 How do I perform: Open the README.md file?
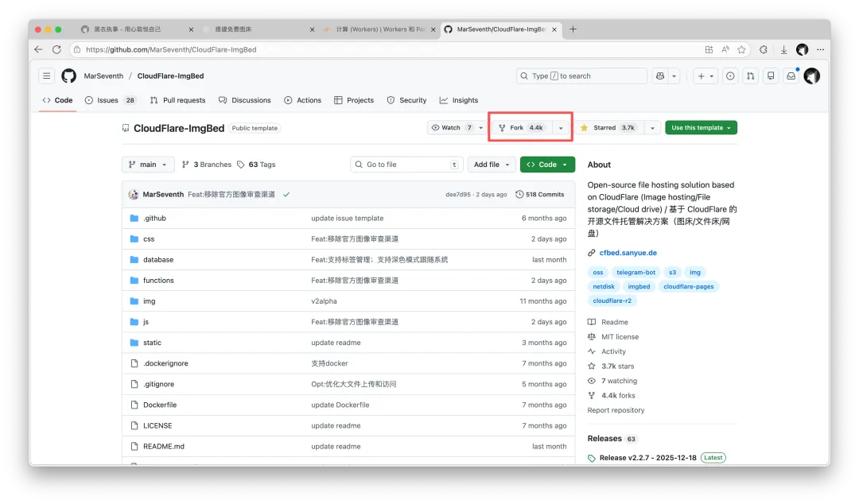[164, 447]
